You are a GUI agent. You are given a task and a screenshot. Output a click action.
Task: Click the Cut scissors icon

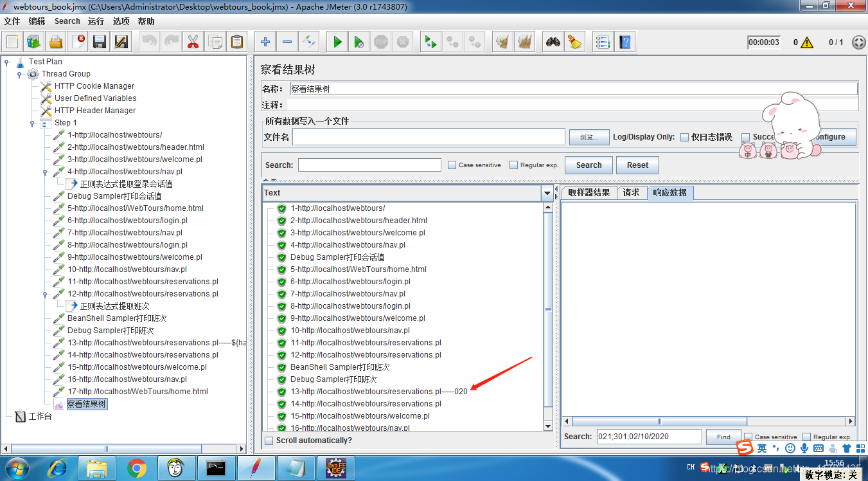193,42
